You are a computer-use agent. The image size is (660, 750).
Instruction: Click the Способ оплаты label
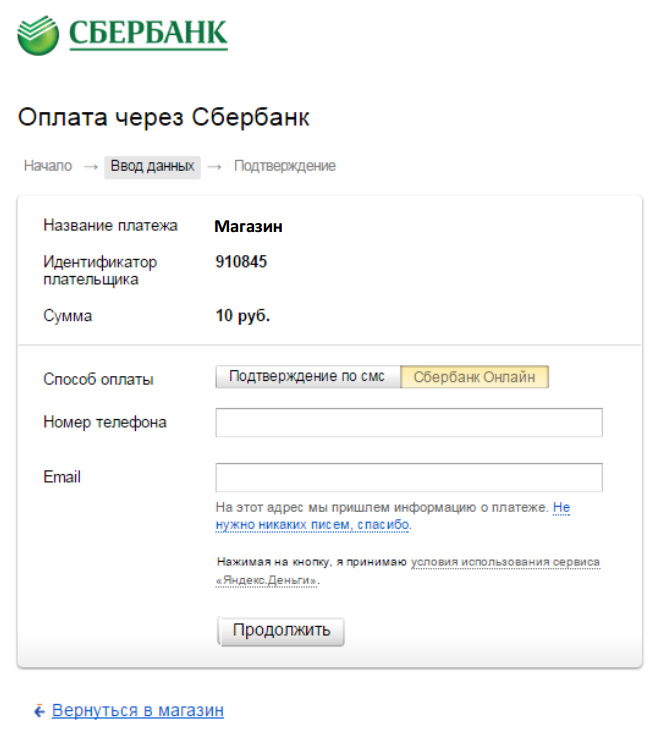99,379
